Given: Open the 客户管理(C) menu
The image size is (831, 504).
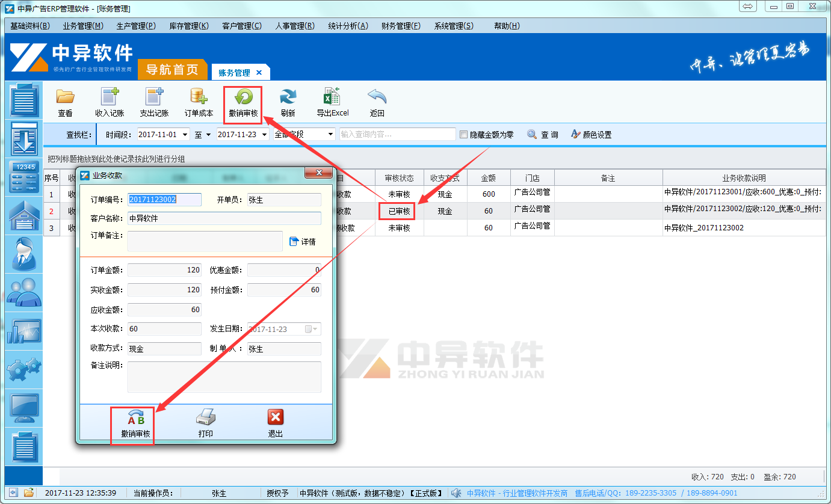Looking at the screenshot, I should tap(242, 26).
